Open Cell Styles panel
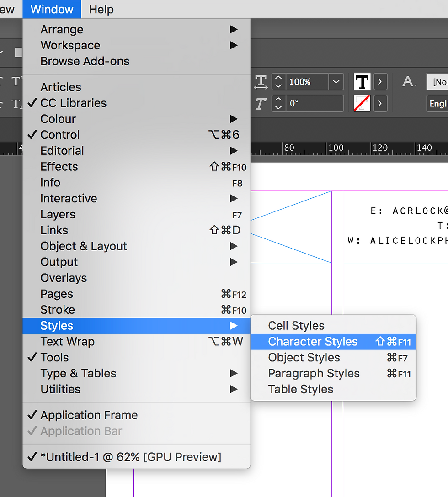 click(333, 326)
